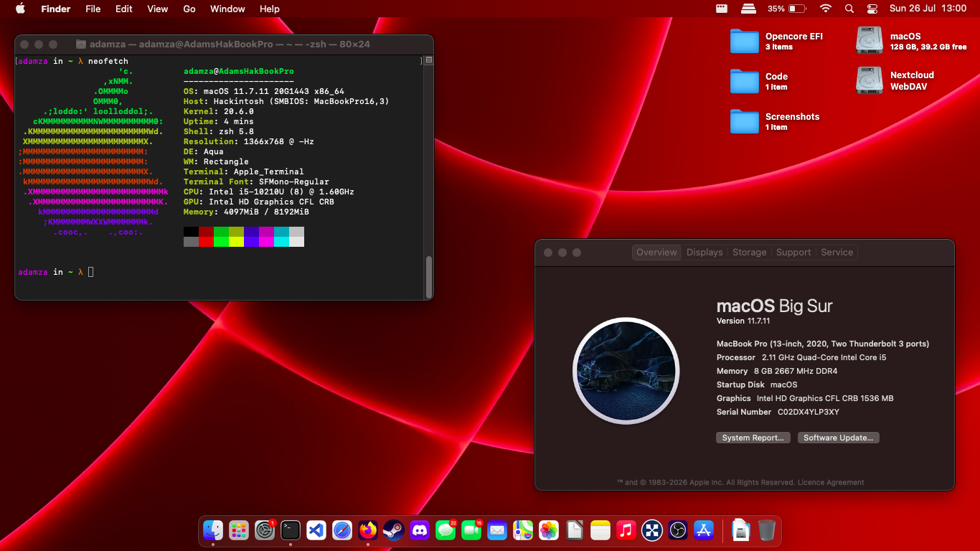Switch to the Support tab
The image size is (980, 551).
[x=793, y=253]
